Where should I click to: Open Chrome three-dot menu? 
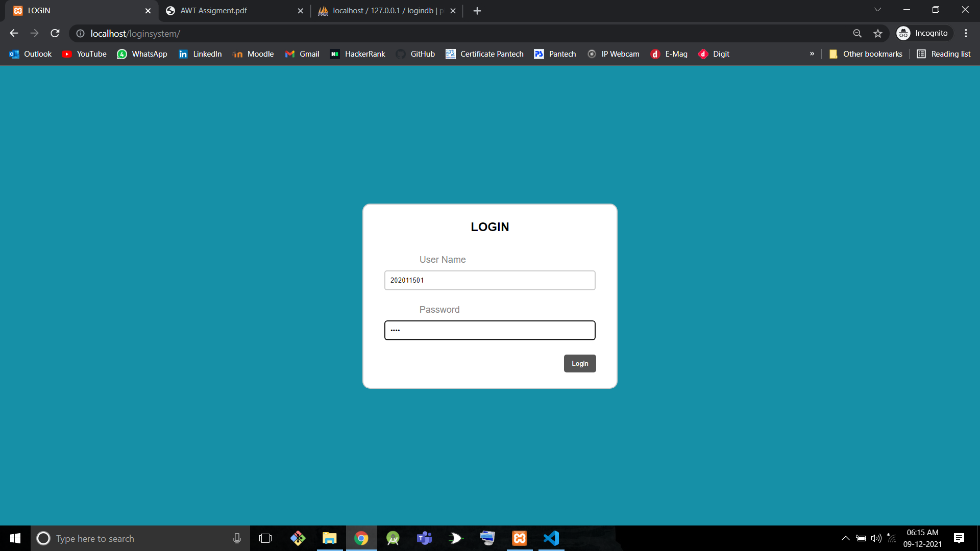(x=966, y=33)
